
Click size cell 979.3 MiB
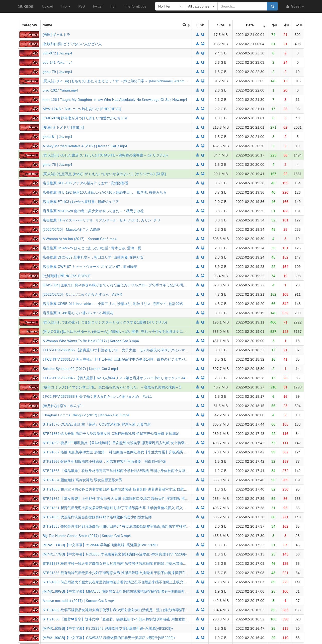click(220, 285)
